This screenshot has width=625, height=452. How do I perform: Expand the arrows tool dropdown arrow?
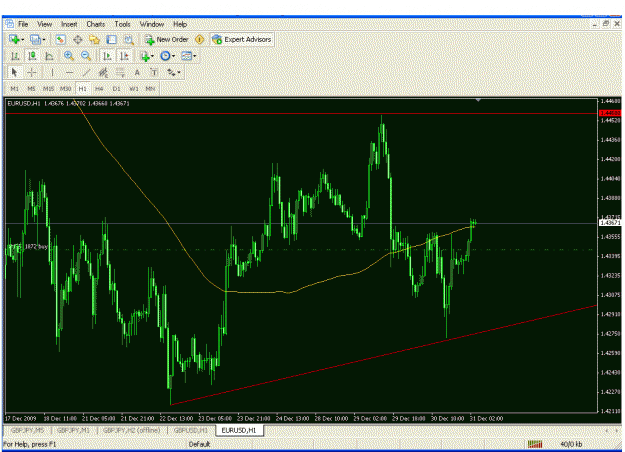[179, 73]
